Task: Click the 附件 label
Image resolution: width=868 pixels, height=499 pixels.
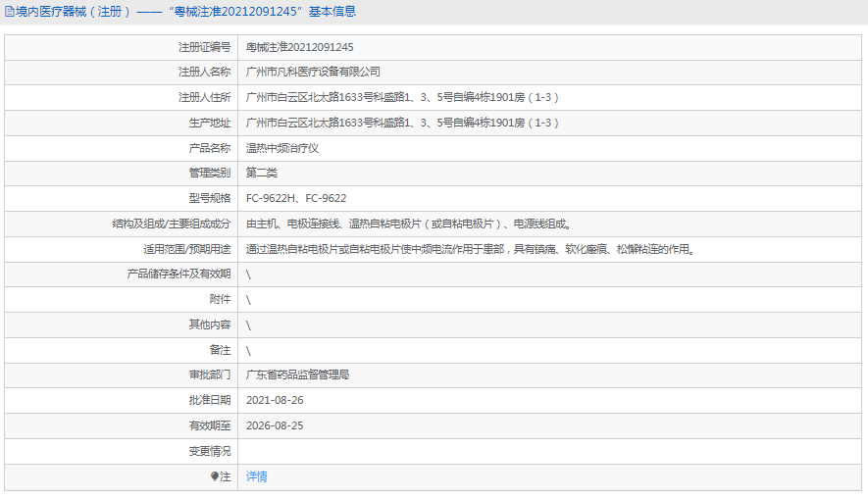Action: [x=220, y=299]
